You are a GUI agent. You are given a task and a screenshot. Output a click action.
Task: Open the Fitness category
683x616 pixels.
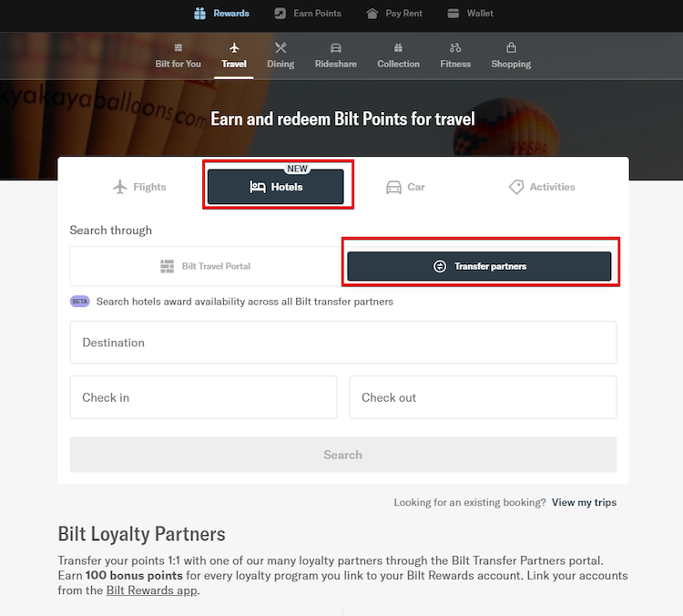(x=455, y=56)
